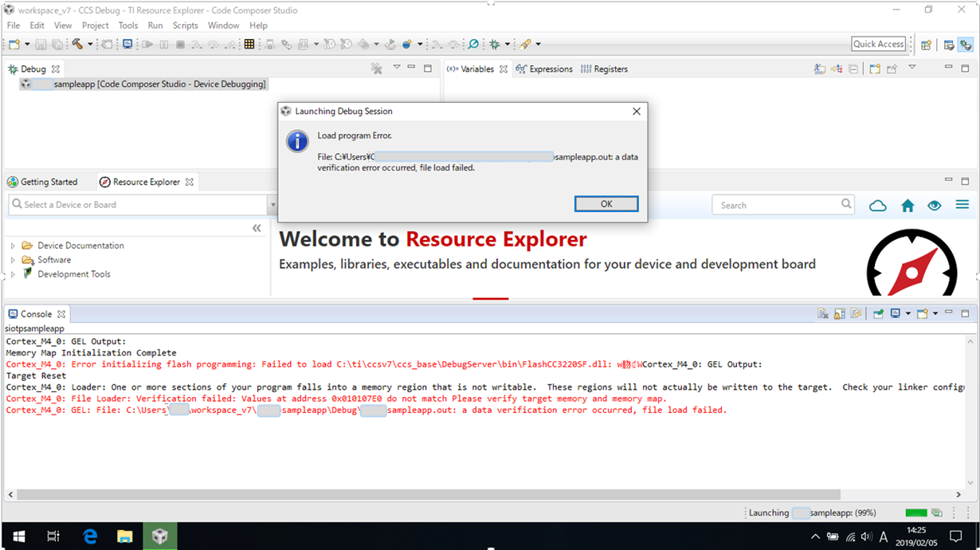Viewport: 980px width, 550px height.
Task: Switch to the Registers tab
Action: coord(604,69)
